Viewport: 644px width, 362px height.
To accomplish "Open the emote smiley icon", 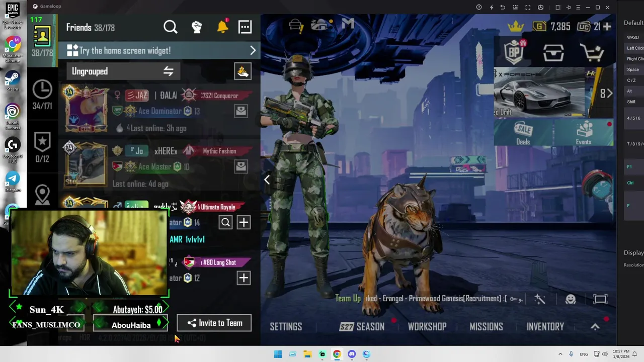I will click(570, 299).
